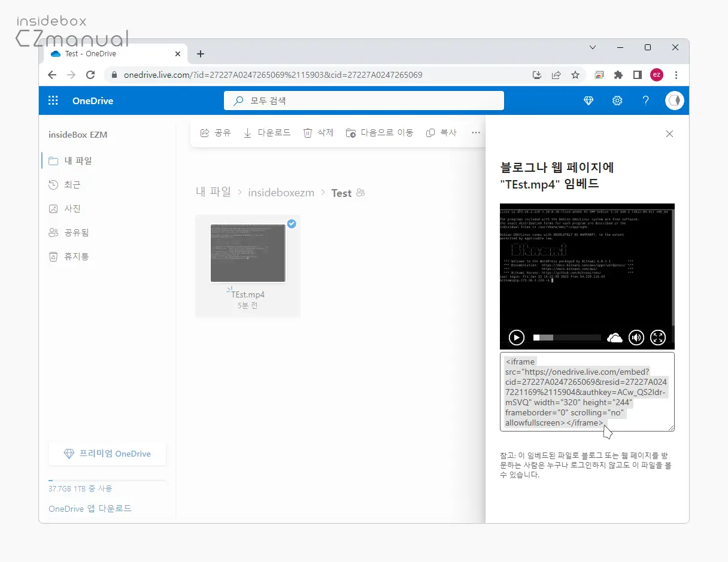Reload the page

click(90, 75)
